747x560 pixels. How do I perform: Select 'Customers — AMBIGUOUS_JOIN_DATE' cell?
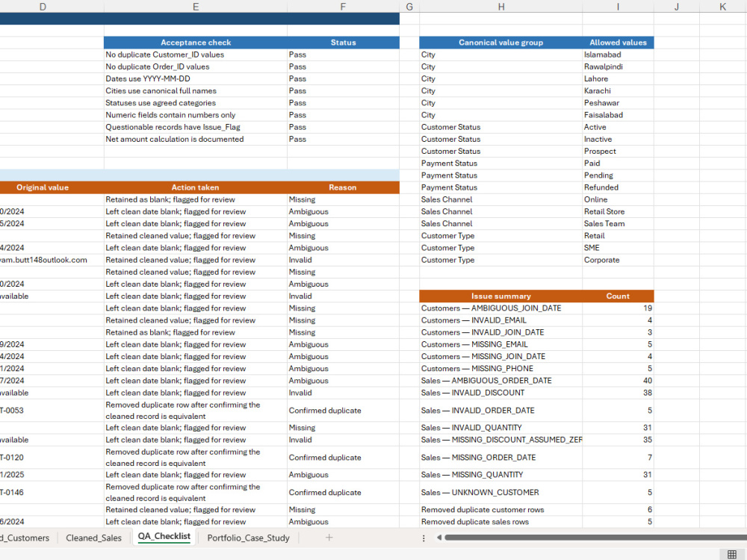[500, 308]
